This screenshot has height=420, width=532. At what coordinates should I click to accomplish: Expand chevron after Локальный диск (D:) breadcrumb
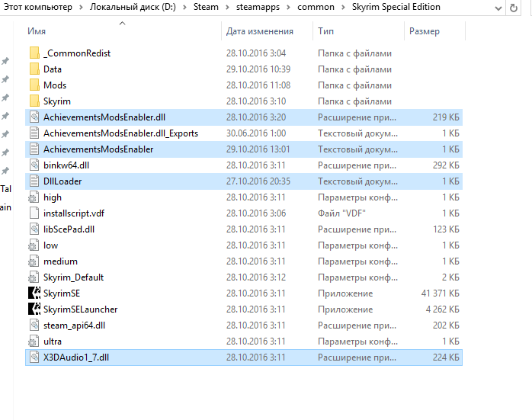coord(184,8)
